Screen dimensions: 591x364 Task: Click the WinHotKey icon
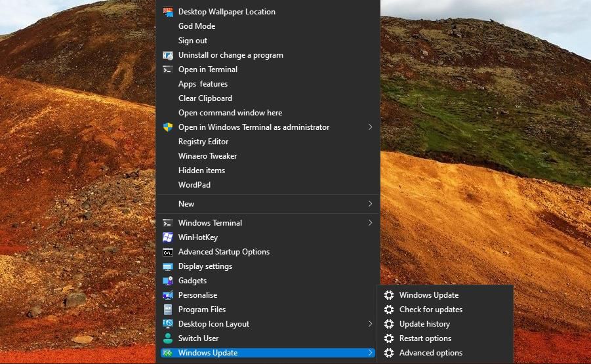(168, 237)
